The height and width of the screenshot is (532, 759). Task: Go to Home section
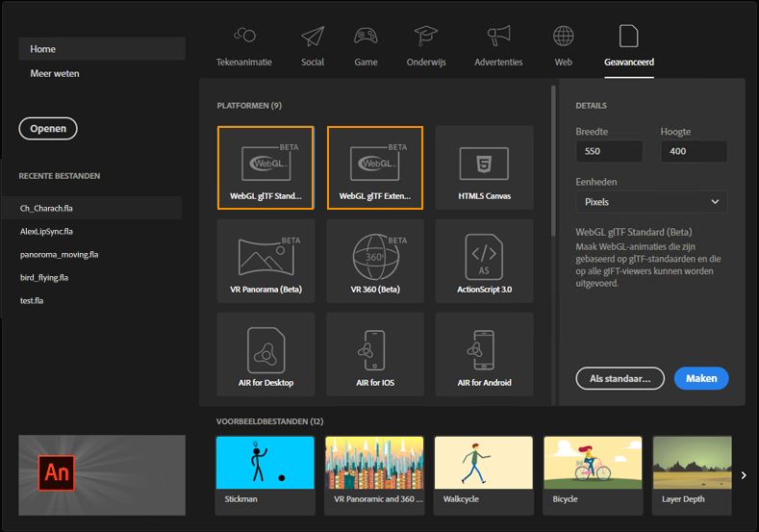click(x=102, y=49)
